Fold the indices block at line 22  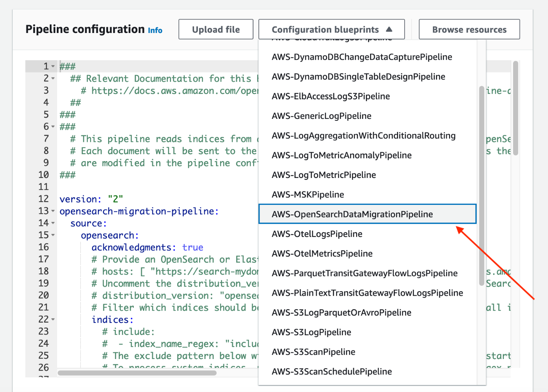[x=53, y=320]
